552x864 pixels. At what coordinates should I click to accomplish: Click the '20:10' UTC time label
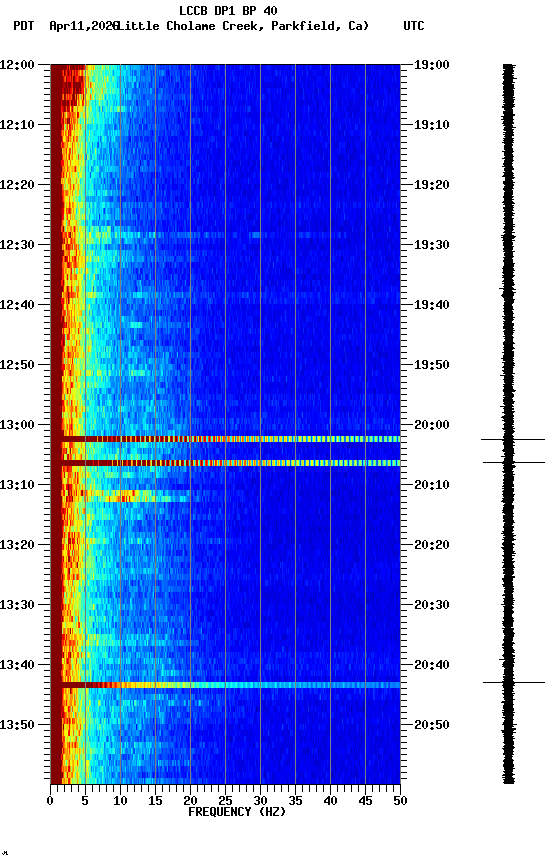tap(432, 485)
